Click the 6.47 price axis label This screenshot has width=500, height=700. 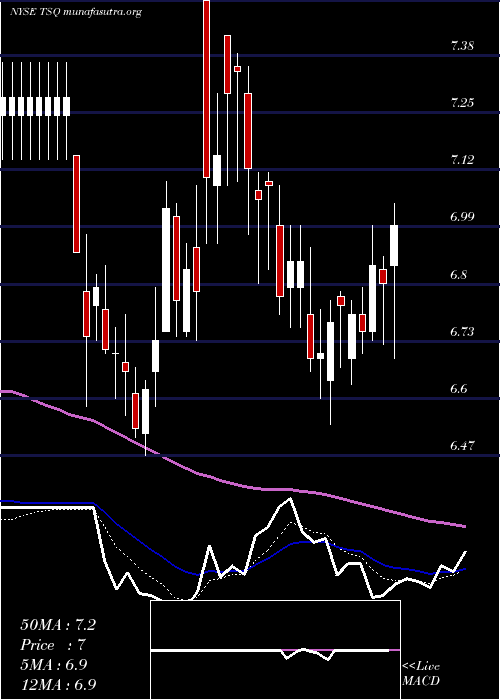point(462,446)
